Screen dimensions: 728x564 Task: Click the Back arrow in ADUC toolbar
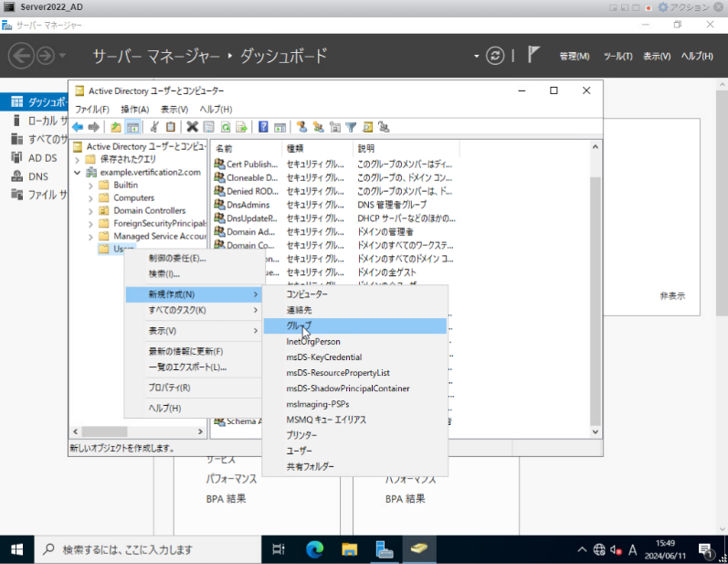pyautogui.click(x=78, y=127)
